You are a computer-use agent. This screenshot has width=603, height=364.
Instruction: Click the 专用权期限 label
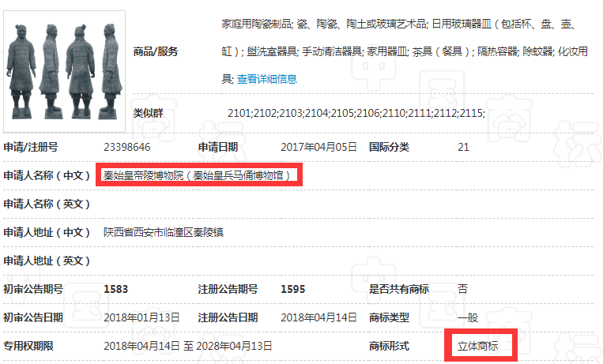28,347
